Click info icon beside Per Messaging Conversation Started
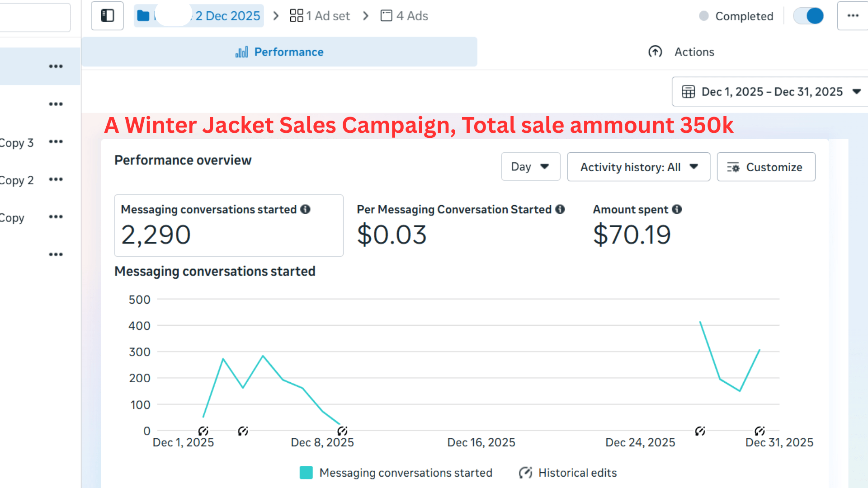 pos(560,209)
